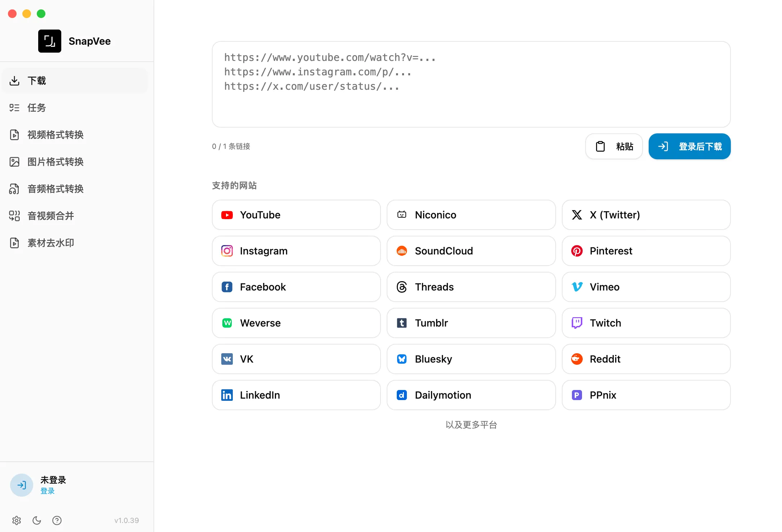This screenshot has width=782, height=532.
Task: Go to 图片格式转换 image conversion
Action: [x=75, y=162]
